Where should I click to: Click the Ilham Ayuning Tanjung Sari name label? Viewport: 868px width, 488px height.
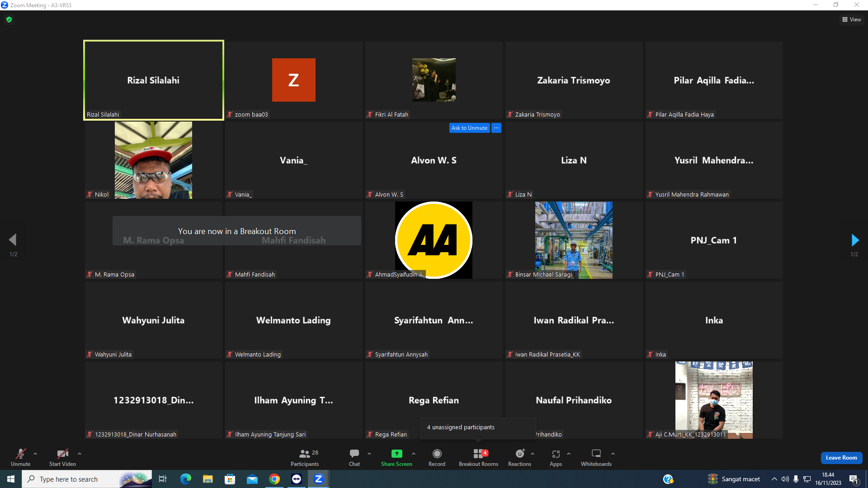270,434
